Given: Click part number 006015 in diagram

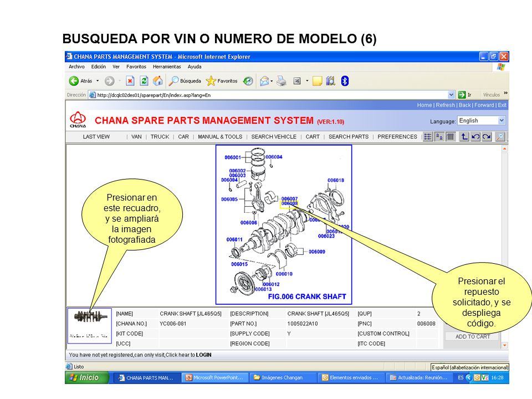Looking at the screenshot, I should click(239, 264).
